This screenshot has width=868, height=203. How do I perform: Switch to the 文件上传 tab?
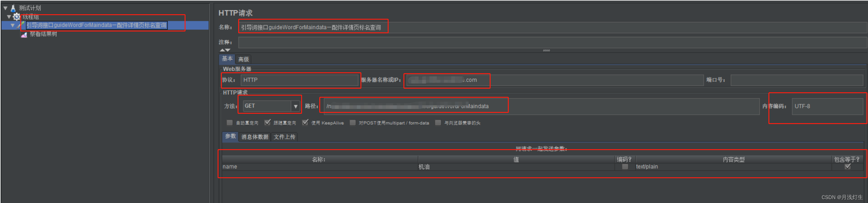(284, 137)
